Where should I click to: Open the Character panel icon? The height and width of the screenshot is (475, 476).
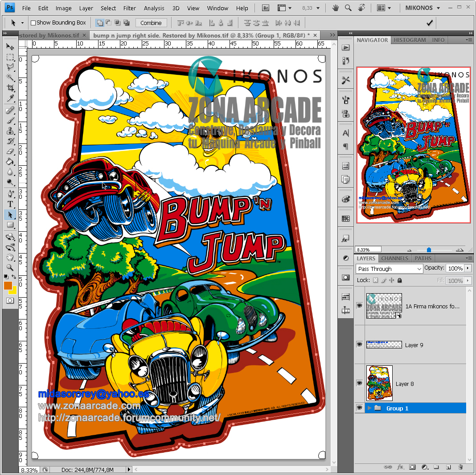(346, 133)
